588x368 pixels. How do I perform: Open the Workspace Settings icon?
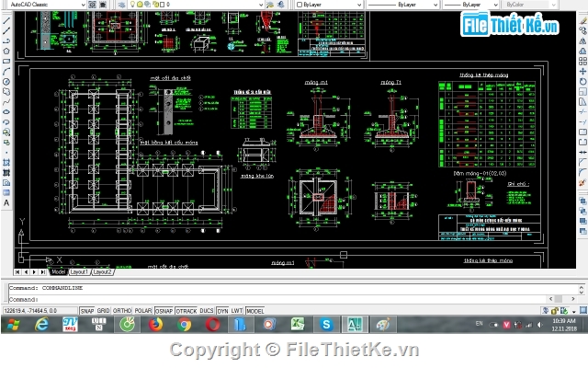coord(92,5)
